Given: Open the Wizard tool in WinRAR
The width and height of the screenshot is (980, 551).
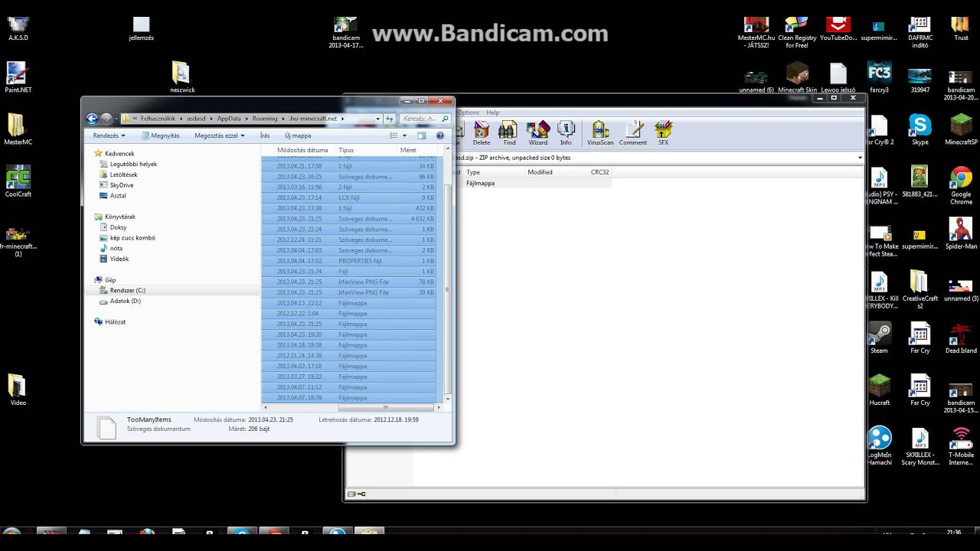Looking at the screenshot, I should click(x=538, y=133).
